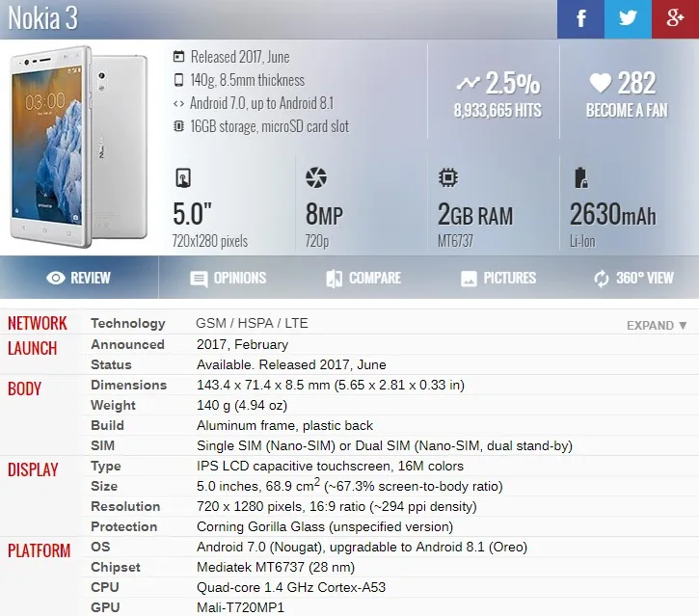Screen dimensions: 699x616
Task: Click the Weight spec label
Action: pos(113,405)
